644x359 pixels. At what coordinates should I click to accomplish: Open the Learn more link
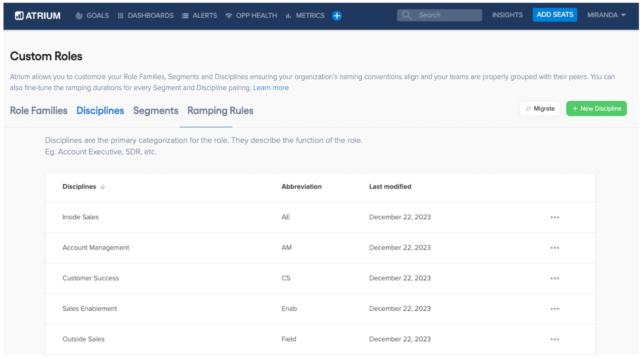pos(271,88)
